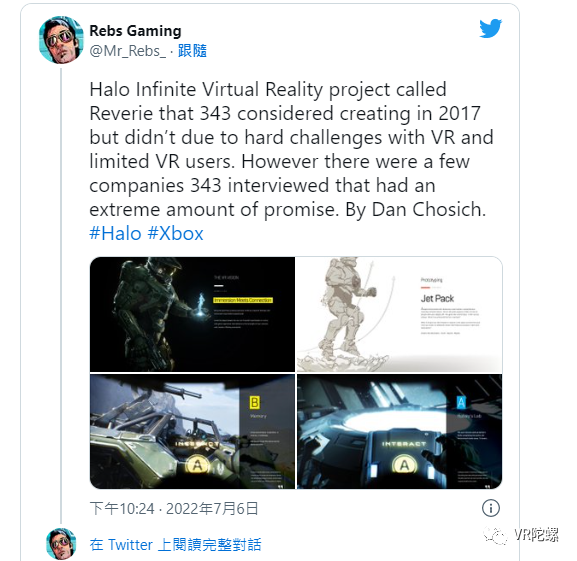This screenshot has height=561, width=577.
Task: Click the Twitter bird logo
Action: 491,28
